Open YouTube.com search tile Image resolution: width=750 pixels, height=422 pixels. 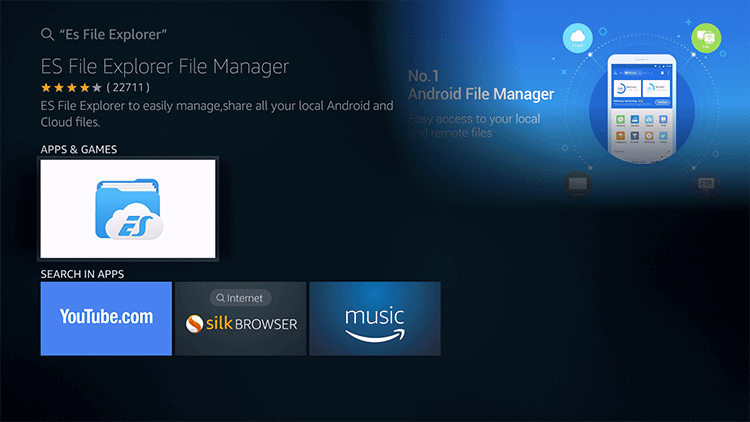click(106, 318)
